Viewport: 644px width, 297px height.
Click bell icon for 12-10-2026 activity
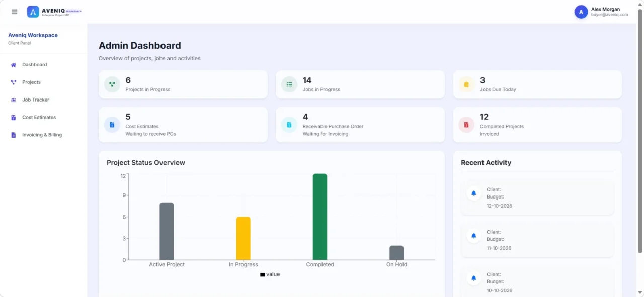(473, 193)
